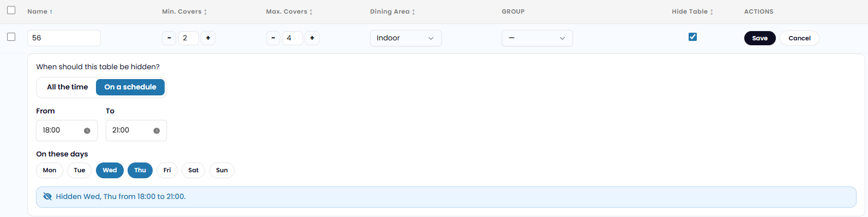Expand the Indoor dining area dropdown

pyautogui.click(x=406, y=38)
